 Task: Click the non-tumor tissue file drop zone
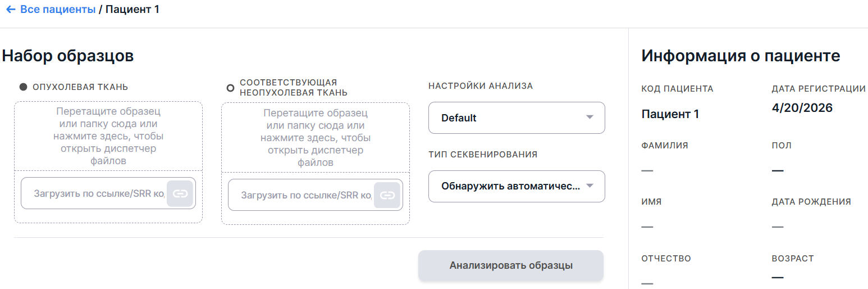click(x=316, y=138)
